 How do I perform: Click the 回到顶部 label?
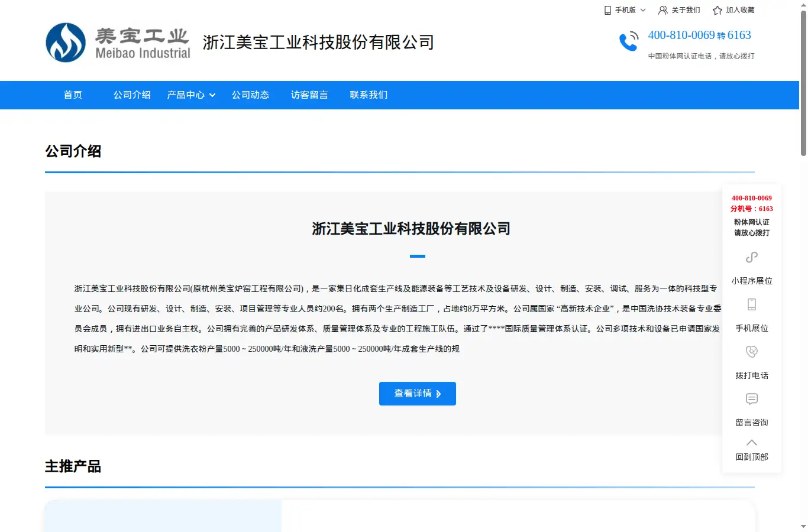752,457
